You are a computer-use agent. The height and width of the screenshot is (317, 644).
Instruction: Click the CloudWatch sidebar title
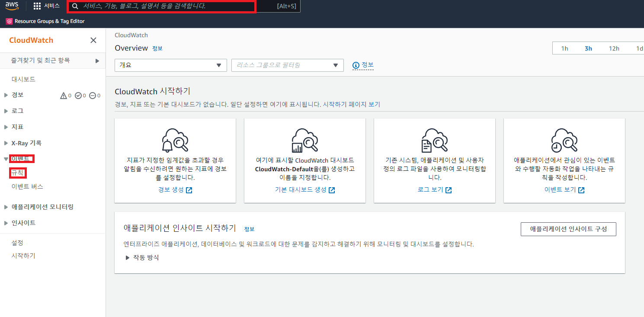pyautogui.click(x=31, y=40)
